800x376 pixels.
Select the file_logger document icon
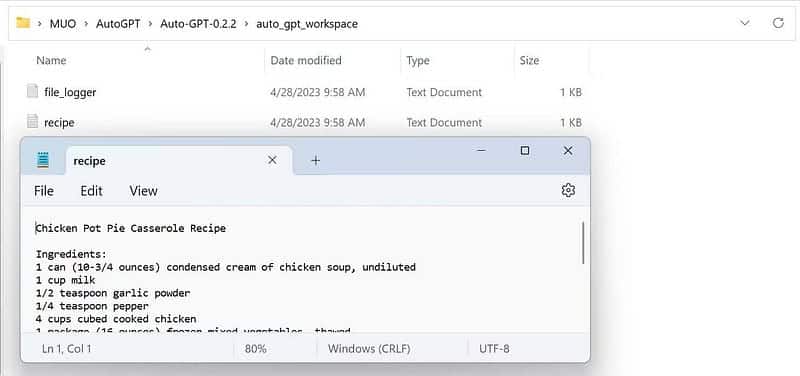click(x=32, y=91)
